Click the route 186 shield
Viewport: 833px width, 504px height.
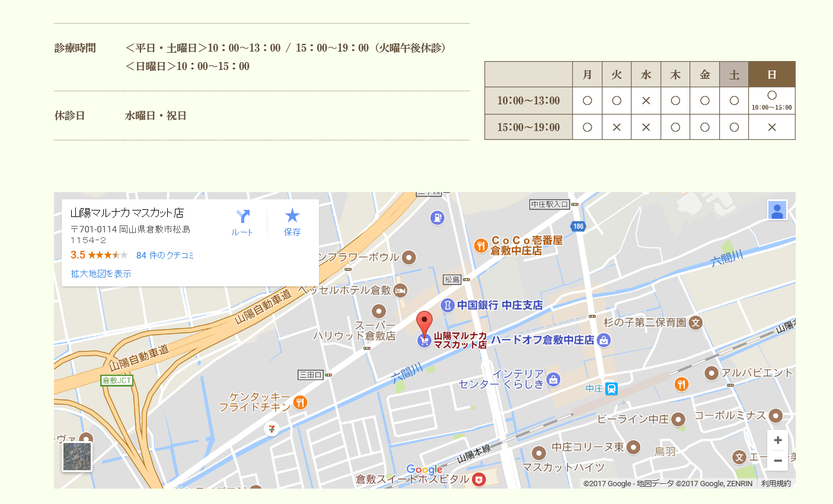[578, 227]
